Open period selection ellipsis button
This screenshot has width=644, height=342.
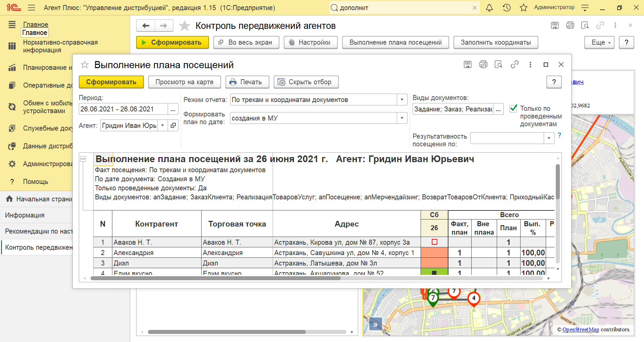[173, 109]
